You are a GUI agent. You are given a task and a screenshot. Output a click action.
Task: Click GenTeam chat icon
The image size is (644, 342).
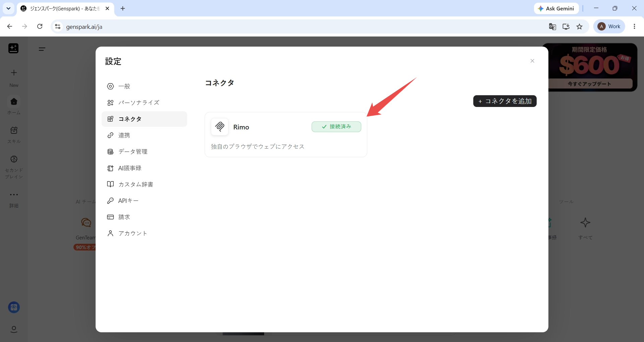[x=86, y=222]
